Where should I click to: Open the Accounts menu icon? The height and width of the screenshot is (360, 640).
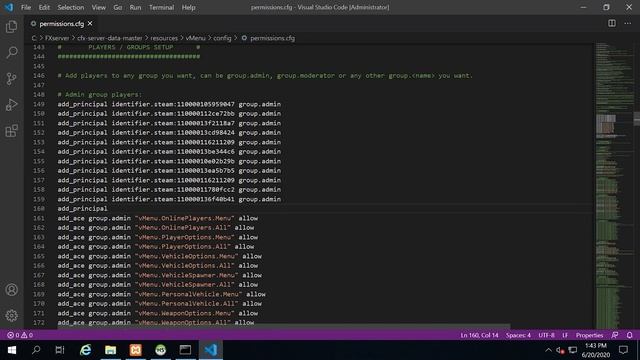(x=11, y=290)
